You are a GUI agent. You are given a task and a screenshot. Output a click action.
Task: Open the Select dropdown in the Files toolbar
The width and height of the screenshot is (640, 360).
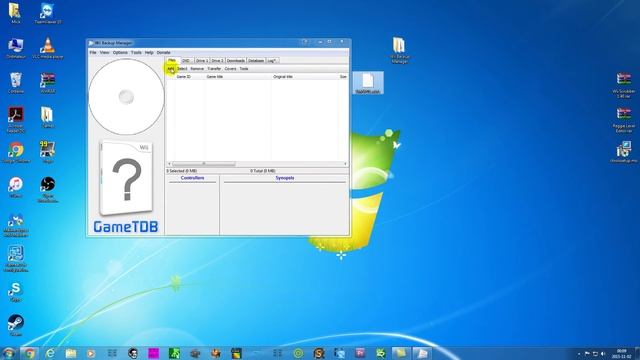point(182,69)
